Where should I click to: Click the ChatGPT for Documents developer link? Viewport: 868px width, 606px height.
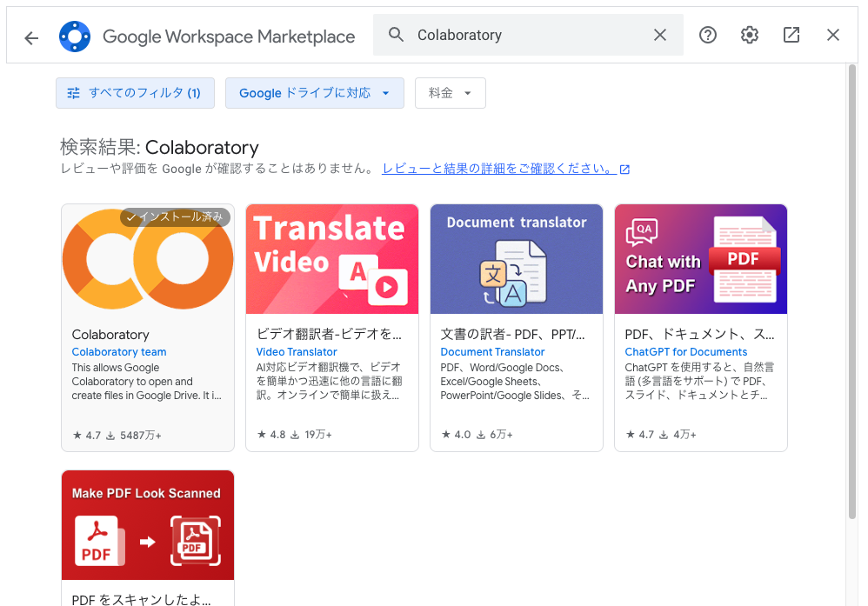coord(686,352)
